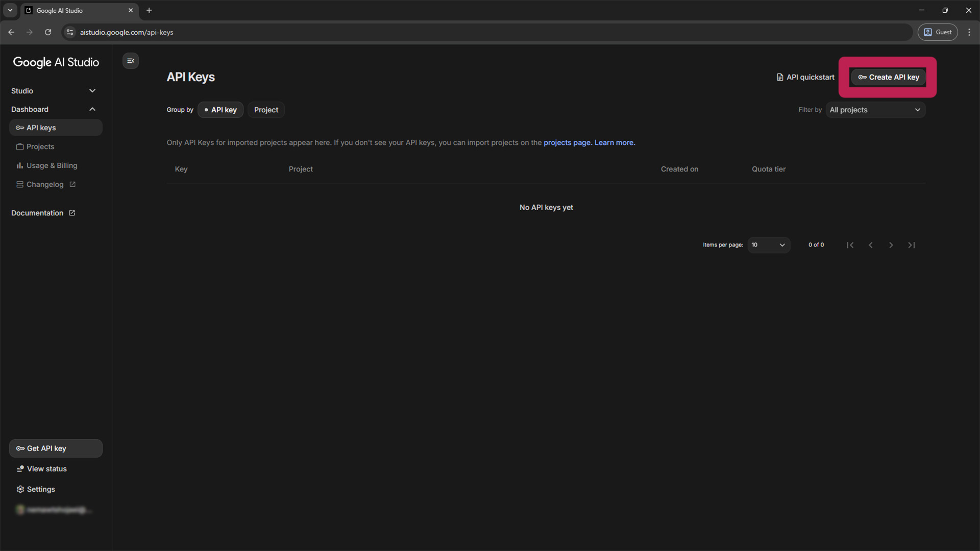Click the Create API key button
Screen dimensions: 980x551
point(888,77)
